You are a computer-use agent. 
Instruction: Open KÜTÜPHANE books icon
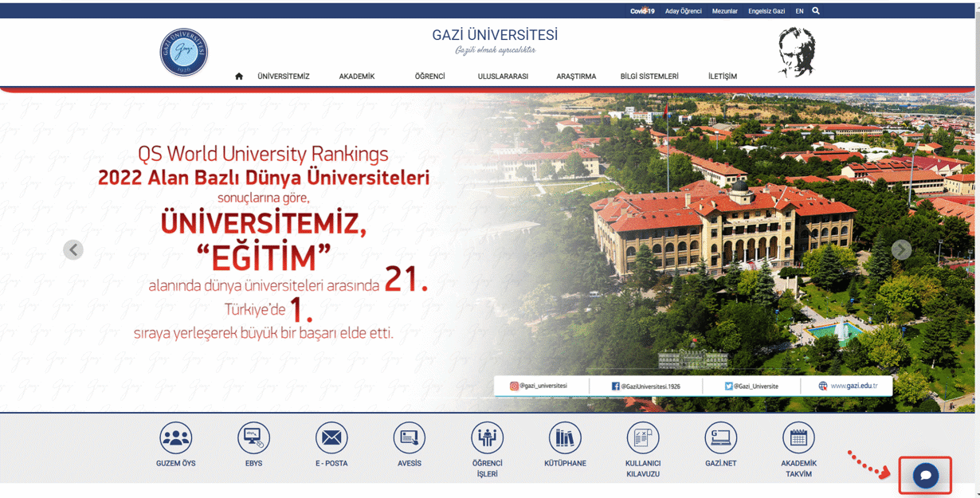[x=565, y=437]
